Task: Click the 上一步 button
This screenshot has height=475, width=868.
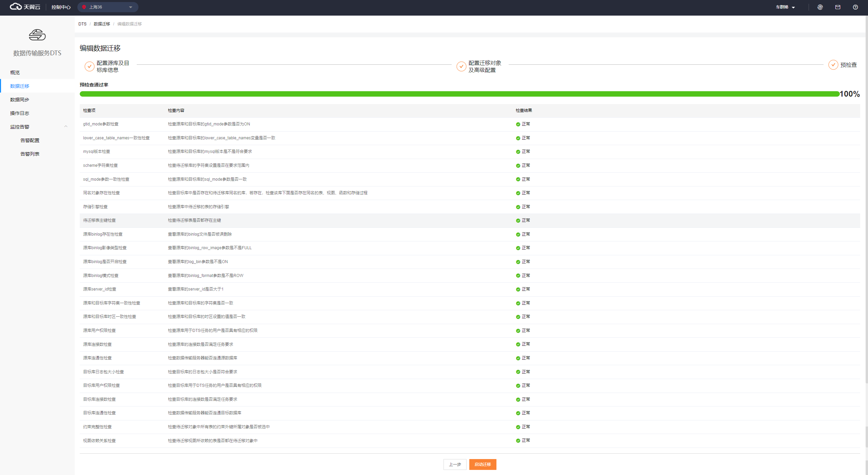Action: [x=455, y=464]
